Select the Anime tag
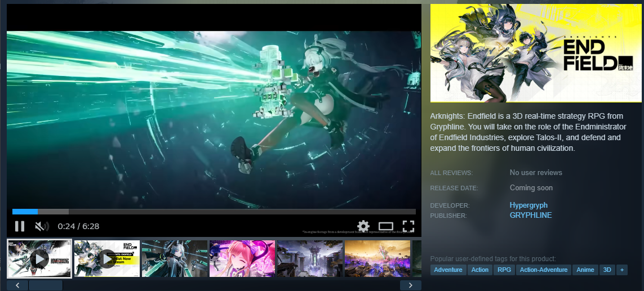Viewport: 644px width, 291px height. (585, 270)
